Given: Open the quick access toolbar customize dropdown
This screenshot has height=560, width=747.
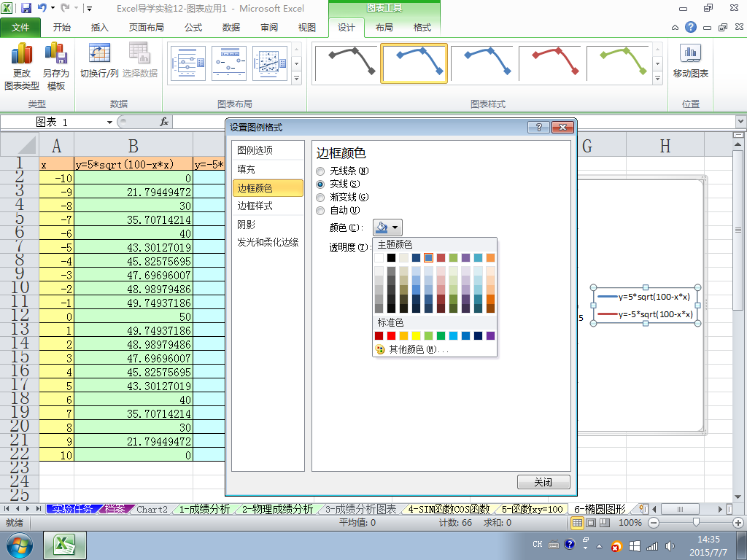Looking at the screenshot, I should (x=89, y=8).
